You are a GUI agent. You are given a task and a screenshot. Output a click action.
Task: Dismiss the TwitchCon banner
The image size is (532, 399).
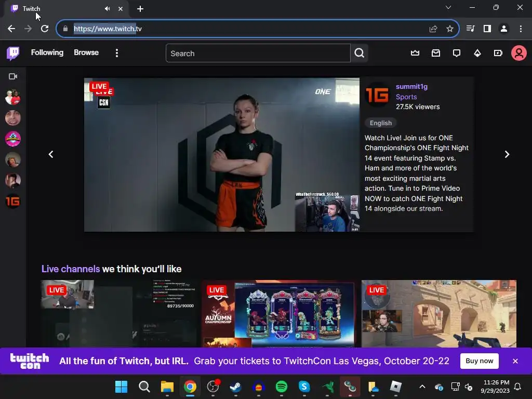515,361
